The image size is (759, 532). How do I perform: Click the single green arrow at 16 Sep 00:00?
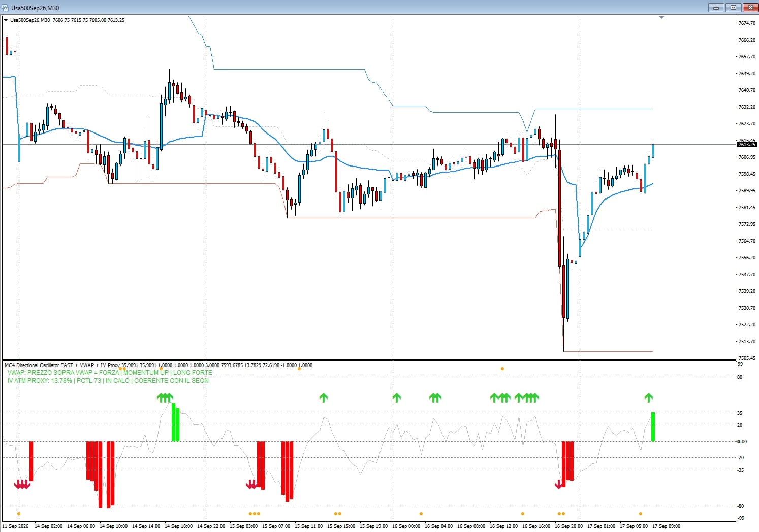tap(397, 397)
